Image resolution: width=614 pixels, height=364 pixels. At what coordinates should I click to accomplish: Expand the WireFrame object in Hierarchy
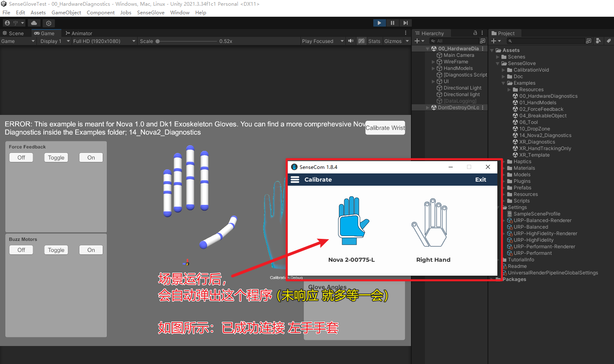tap(433, 62)
